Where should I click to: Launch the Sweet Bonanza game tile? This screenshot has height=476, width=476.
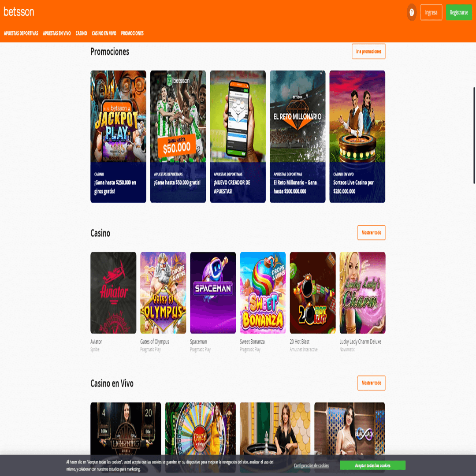coord(263,293)
